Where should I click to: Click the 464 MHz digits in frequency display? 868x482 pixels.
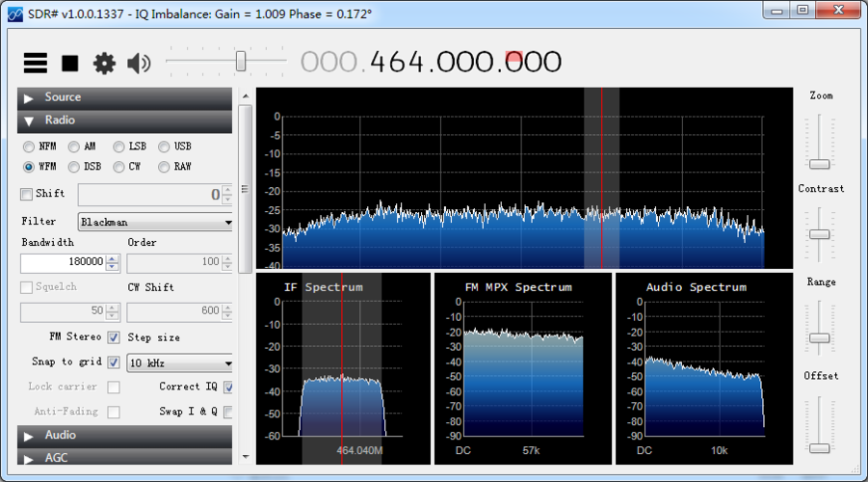(x=397, y=62)
